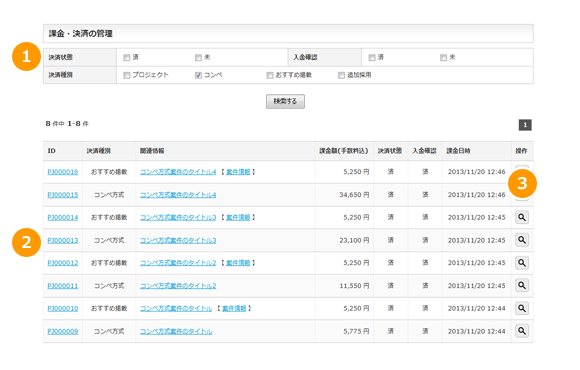
Task: Enable the おすすめ掲載 payment type checkbox
Action: [x=270, y=75]
